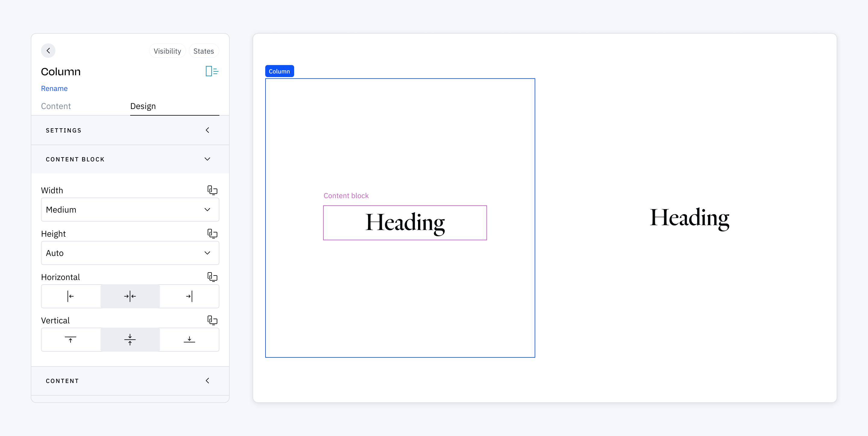Select right horizontal alignment option

pyautogui.click(x=190, y=296)
